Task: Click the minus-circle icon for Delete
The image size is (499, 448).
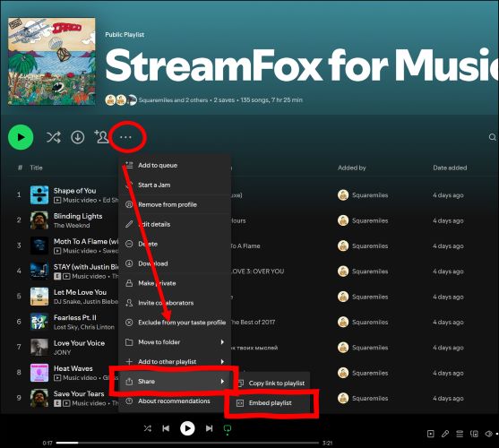Action: 129,244
